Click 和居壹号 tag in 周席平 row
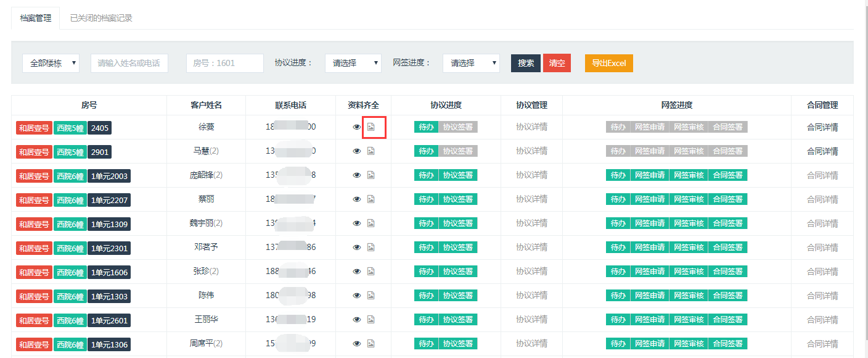Screen dimensions: 868x358 click(x=35, y=344)
